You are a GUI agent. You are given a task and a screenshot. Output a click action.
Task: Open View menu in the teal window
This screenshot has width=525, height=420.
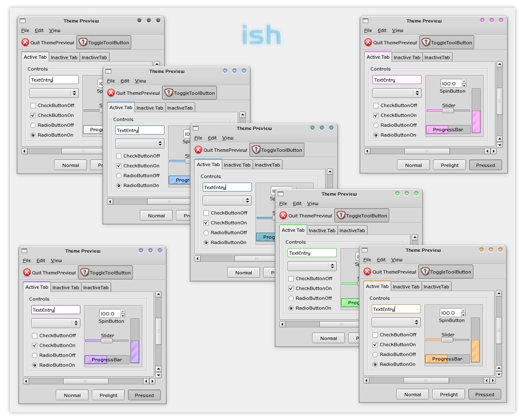(x=228, y=138)
